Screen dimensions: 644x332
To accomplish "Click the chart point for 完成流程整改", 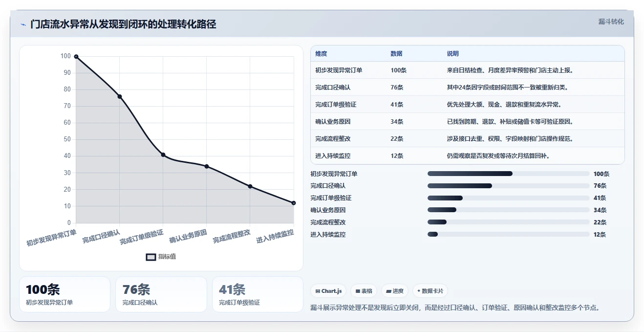I will point(250,186).
